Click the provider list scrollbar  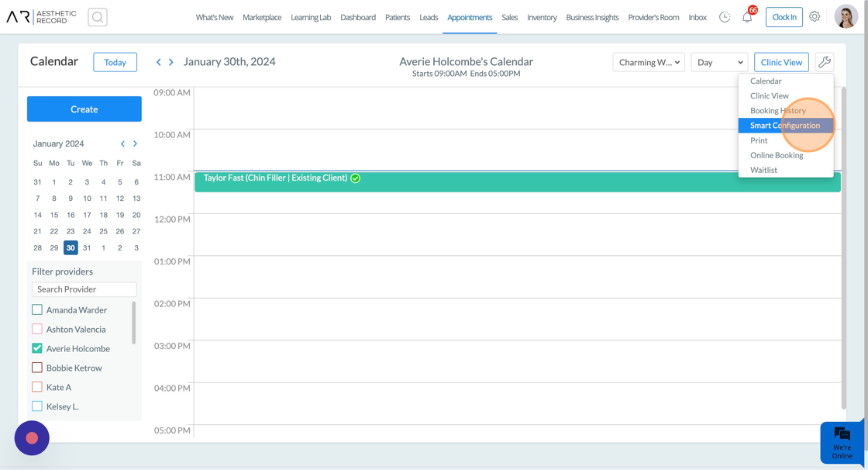(x=133, y=323)
